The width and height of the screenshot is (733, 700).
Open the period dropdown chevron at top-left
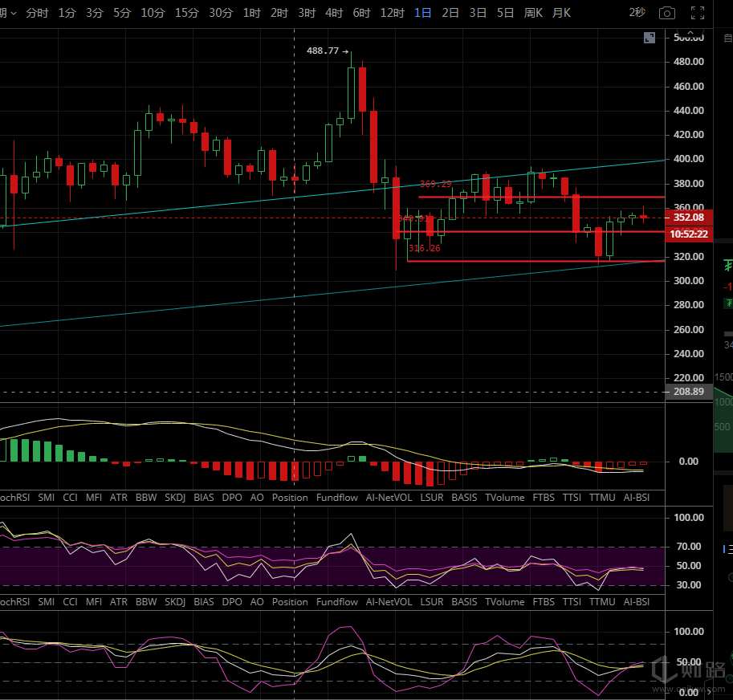(x=14, y=13)
